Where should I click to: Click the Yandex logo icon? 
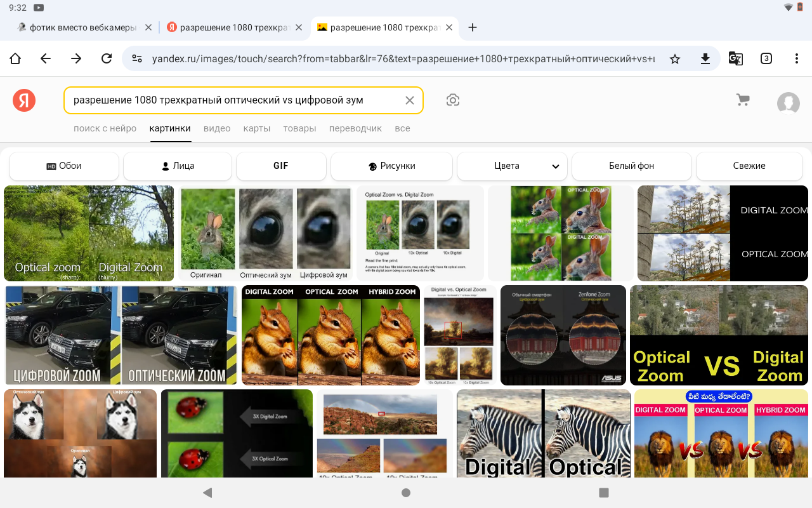[24, 100]
